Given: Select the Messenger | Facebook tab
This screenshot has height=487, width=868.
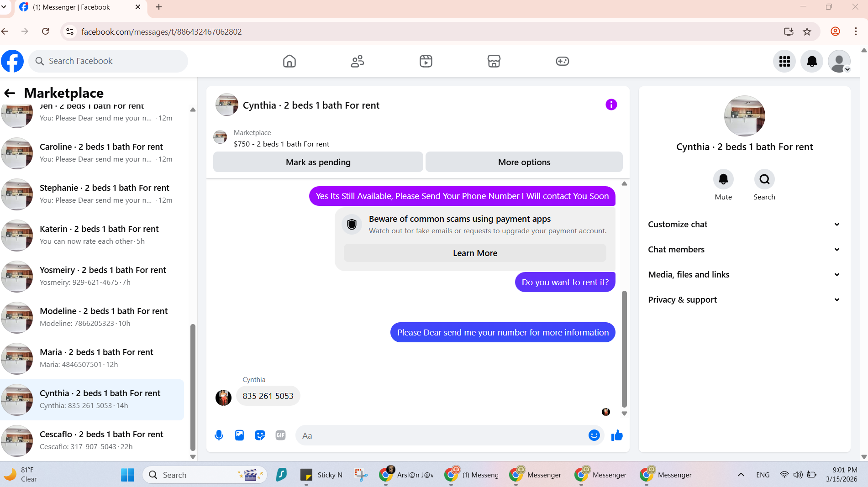Looking at the screenshot, I should pyautogui.click(x=80, y=7).
